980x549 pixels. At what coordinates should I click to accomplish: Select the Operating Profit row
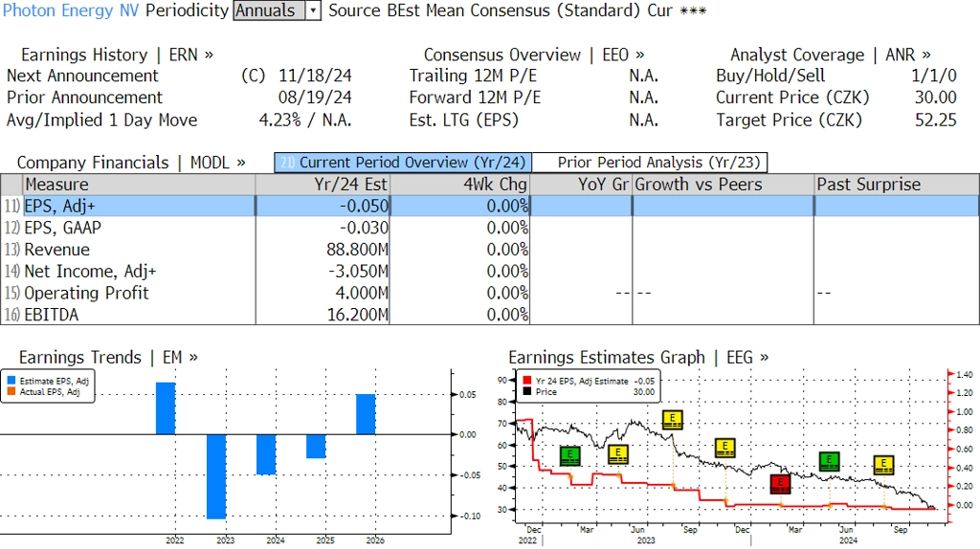pos(490,293)
